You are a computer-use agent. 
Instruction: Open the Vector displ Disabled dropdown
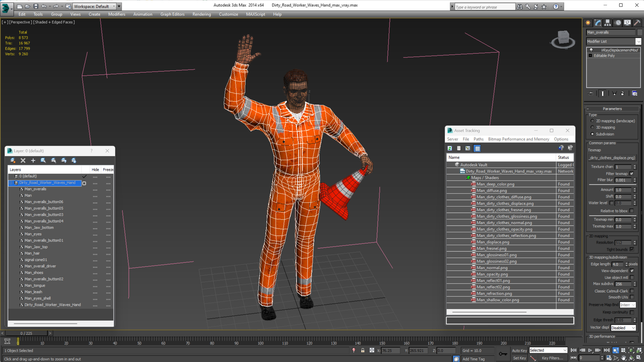pyautogui.click(x=623, y=328)
